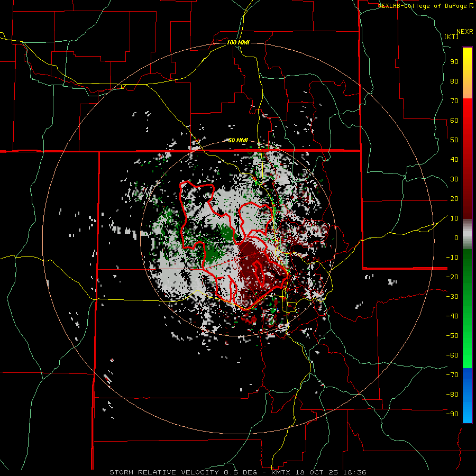Select the -40 value on velocity scale
476x476 pixels.
click(452, 316)
